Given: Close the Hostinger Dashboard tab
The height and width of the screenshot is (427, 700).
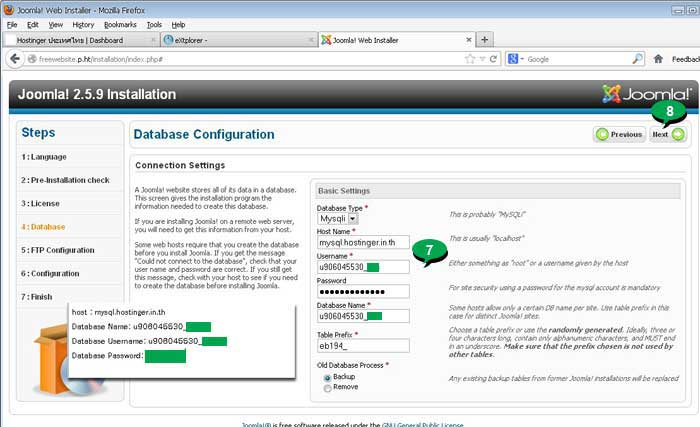Looking at the screenshot, I should [x=153, y=40].
